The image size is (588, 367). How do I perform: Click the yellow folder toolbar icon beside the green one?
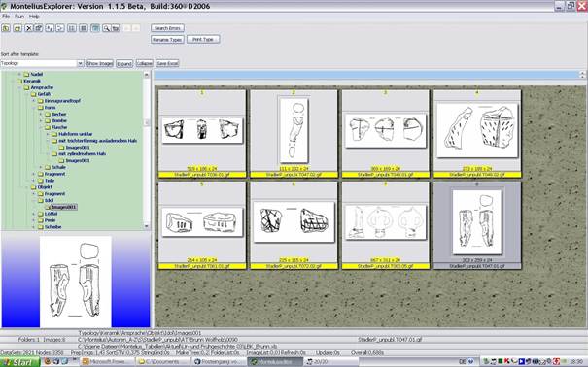tap(17, 28)
